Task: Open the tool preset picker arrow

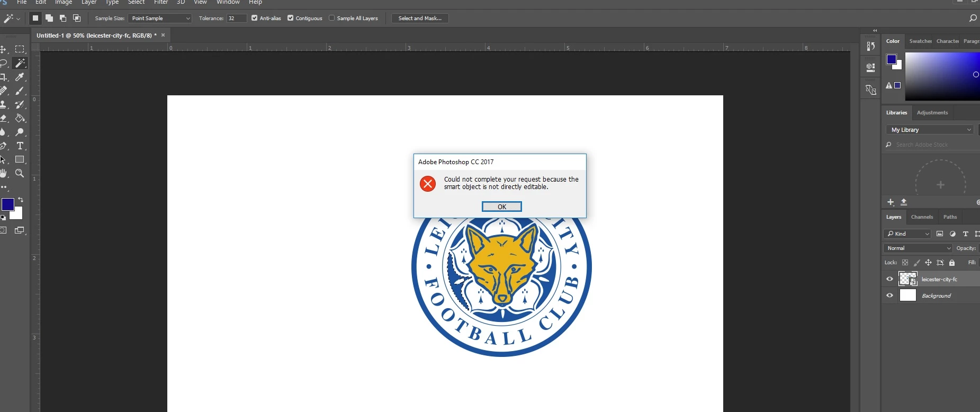Action: coord(18,19)
